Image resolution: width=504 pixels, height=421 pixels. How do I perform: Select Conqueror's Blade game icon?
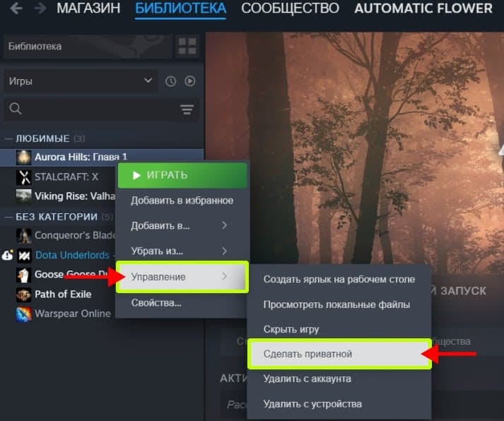[x=24, y=235]
